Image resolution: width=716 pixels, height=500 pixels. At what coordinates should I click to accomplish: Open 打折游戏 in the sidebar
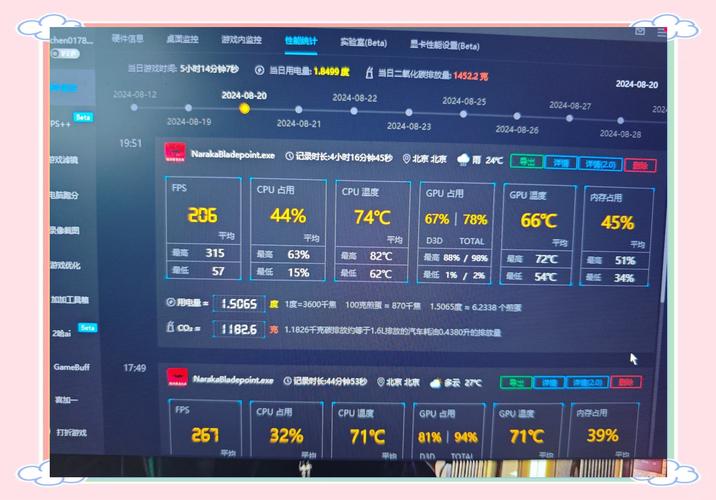[71, 432]
